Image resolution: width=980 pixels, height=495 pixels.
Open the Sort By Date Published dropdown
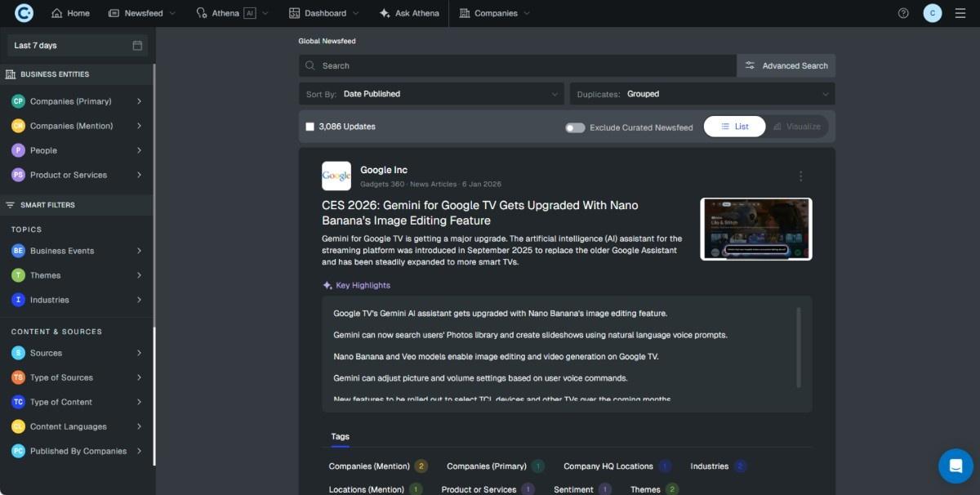coord(433,93)
